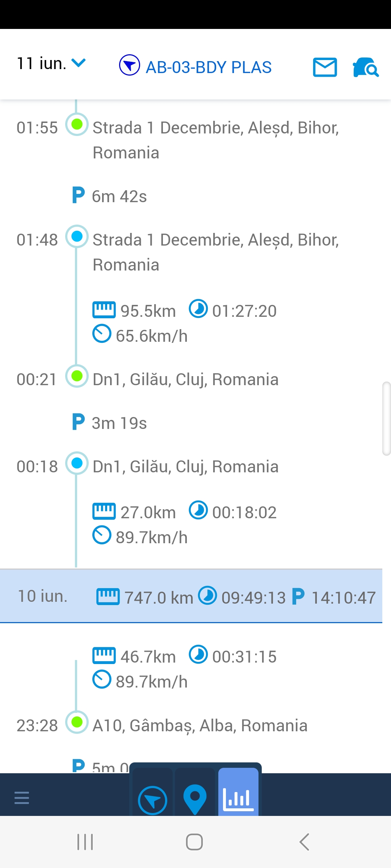Tap the parking icon for 6m 42s
The width and height of the screenshot is (391, 868).
tap(79, 195)
